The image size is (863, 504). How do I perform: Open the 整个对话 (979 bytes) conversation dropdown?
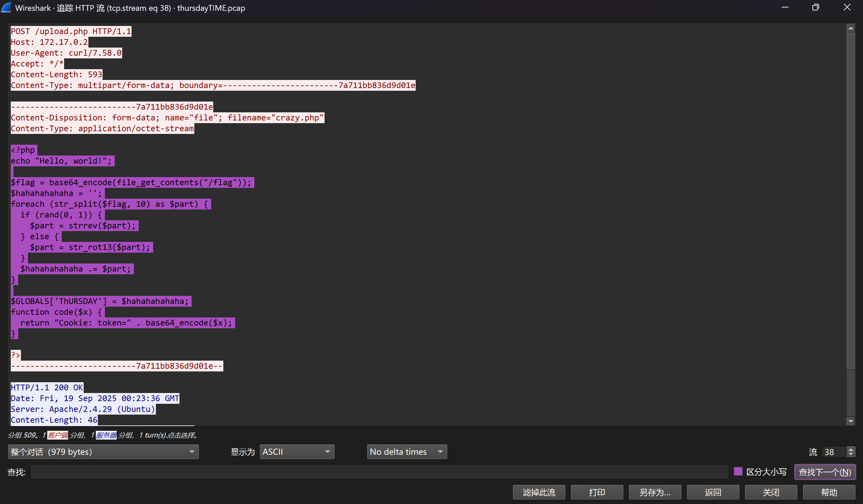point(103,452)
